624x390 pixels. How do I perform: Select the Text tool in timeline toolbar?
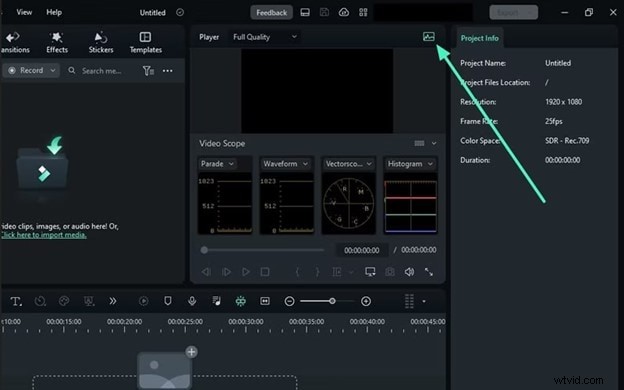pos(16,301)
